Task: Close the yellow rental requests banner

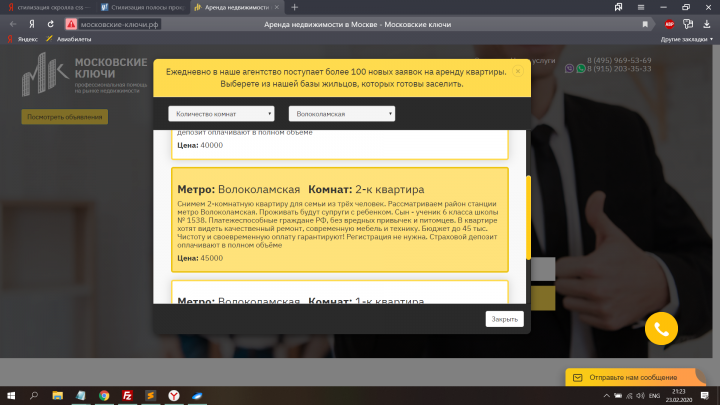Action: point(518,71)
